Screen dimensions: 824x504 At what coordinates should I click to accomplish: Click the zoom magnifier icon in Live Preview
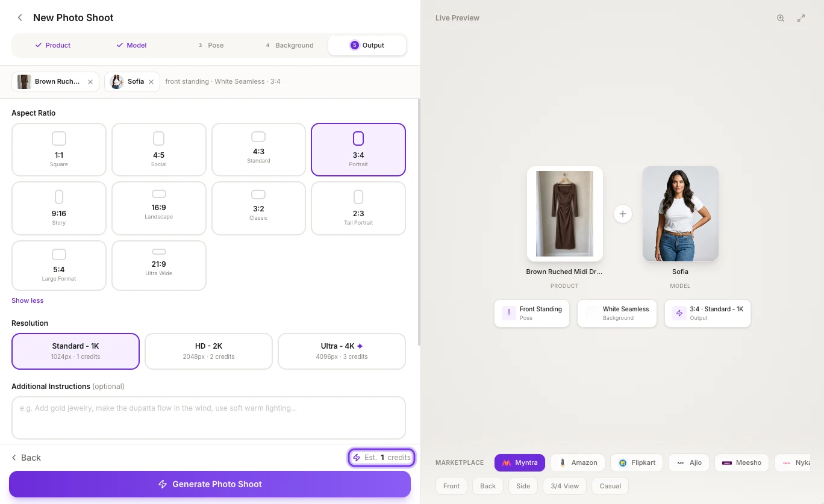click(x=781, y=18)
